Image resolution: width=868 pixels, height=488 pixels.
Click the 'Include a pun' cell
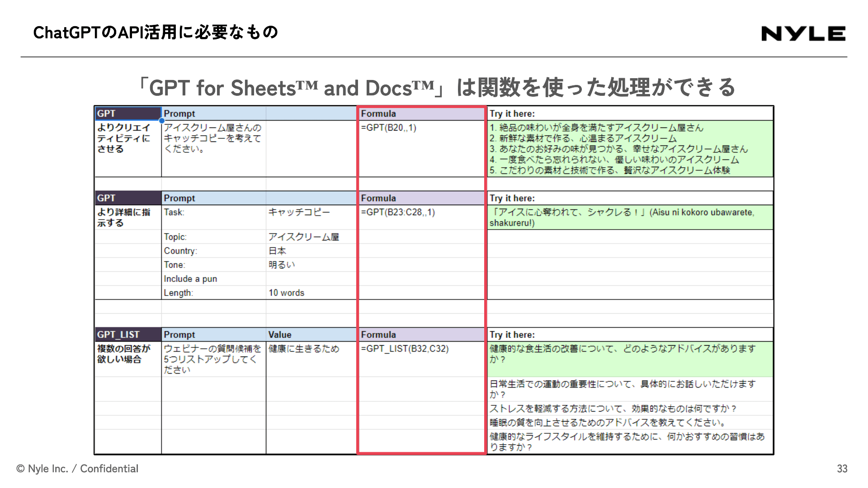214,279
